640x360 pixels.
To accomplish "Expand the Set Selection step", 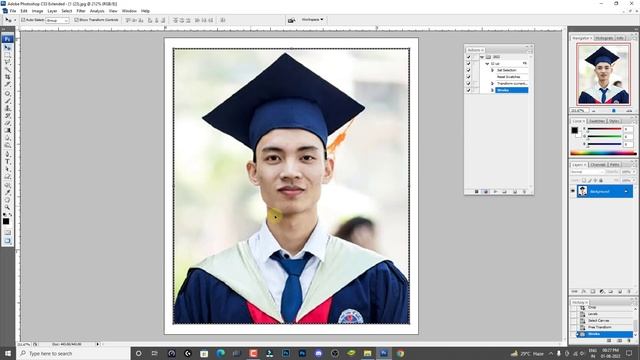I will point(492,70).
